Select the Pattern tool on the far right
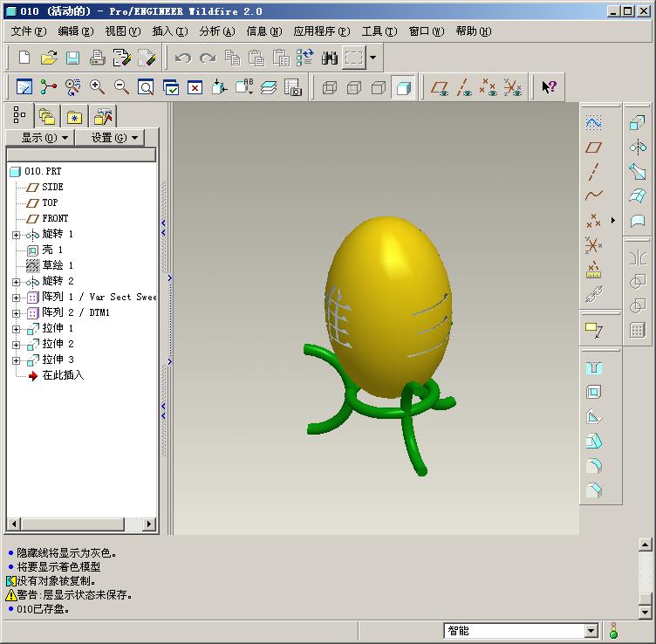The width and height of the screenshot is (656, 644). click(637, 330)
